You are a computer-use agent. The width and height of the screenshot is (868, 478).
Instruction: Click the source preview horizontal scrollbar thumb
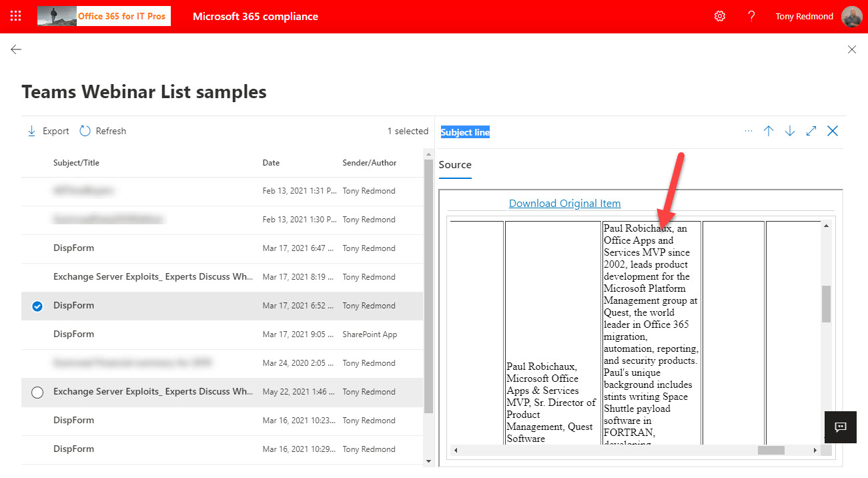click(771, 451)
